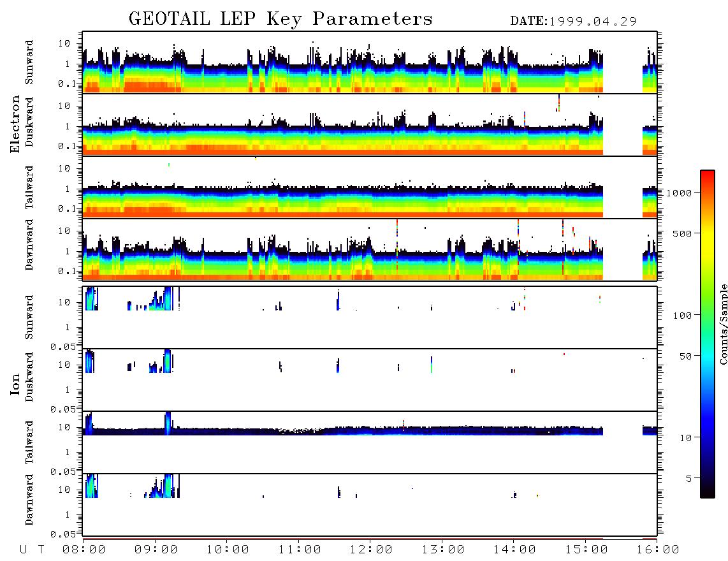Click the 500 colorbar tick value
Viewport: 728px width, 561px height.
(x=682, y=233)
